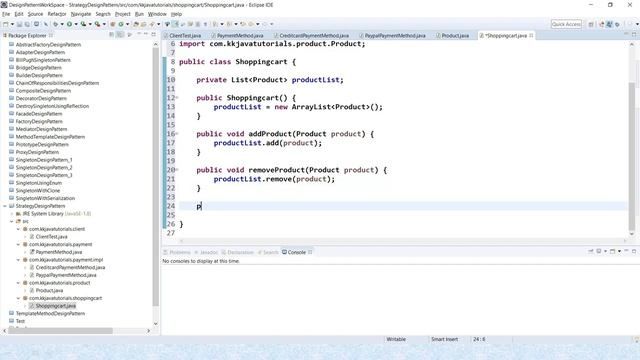Click the Save All toolbar icon
640x360 pixels.
point(27,24)
